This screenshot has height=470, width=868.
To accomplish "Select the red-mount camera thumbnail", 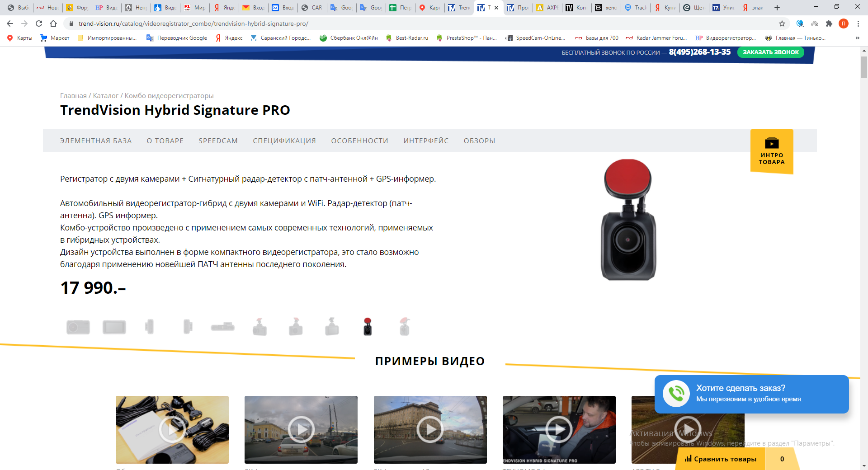I will [368, 326].
